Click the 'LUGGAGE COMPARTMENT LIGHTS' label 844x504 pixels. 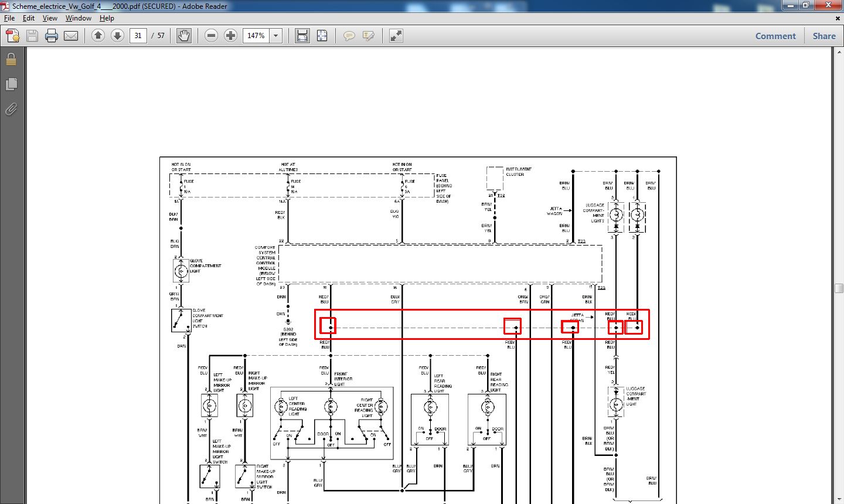(x=594, y=213)
